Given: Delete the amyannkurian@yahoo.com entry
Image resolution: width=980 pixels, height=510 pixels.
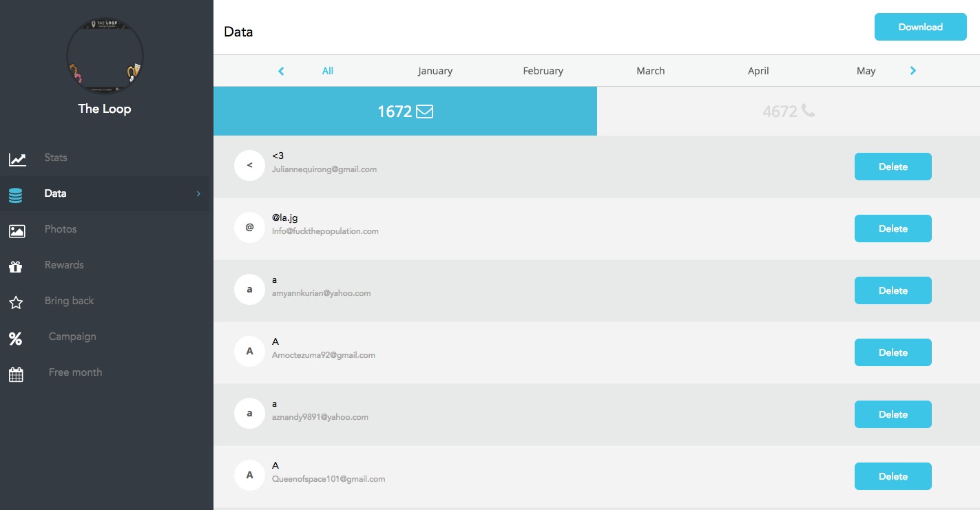Looking at the screenshot, I should pyautogui.click(x=893, y=290).
